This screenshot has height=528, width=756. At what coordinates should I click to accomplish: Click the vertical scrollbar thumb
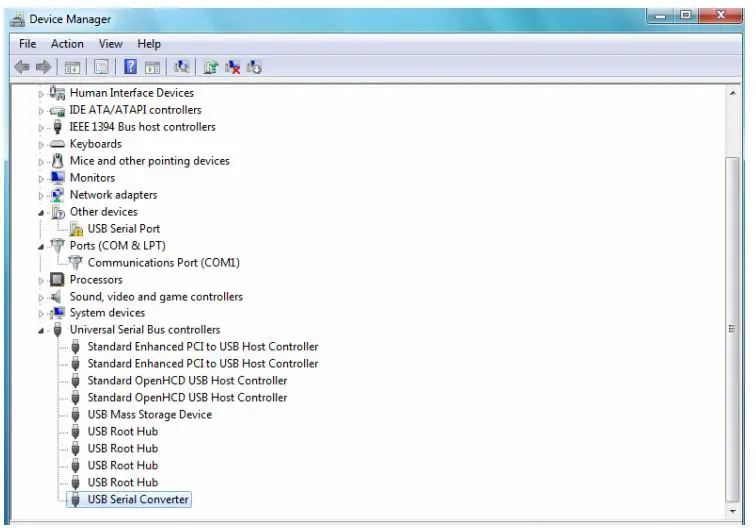(x=732, y=329)
